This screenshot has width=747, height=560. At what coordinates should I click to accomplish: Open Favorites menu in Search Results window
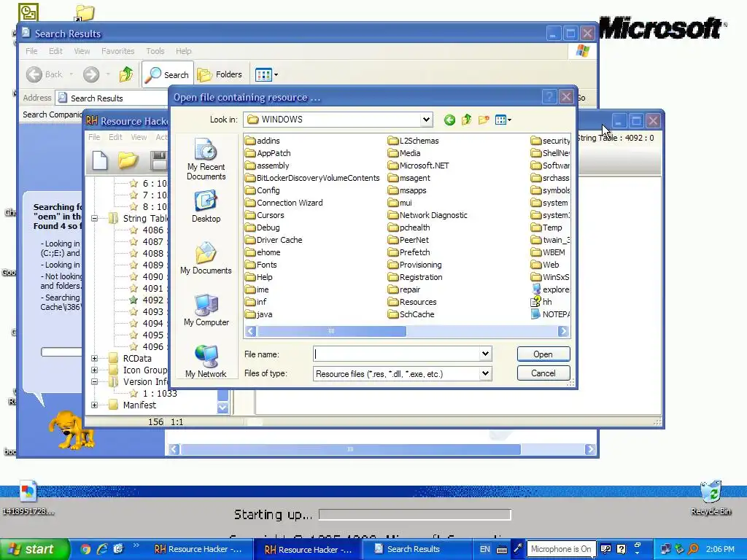point(117,51)
